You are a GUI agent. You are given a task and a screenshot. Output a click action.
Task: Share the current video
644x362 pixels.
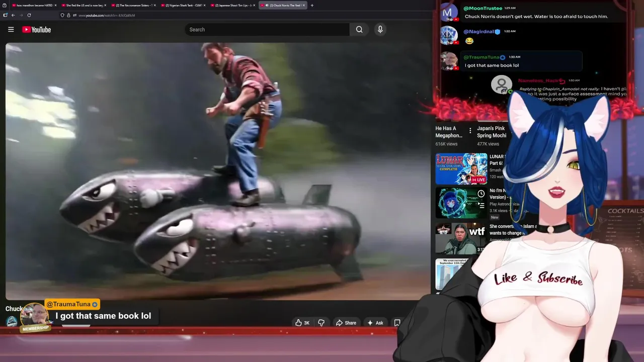[346, 323]
